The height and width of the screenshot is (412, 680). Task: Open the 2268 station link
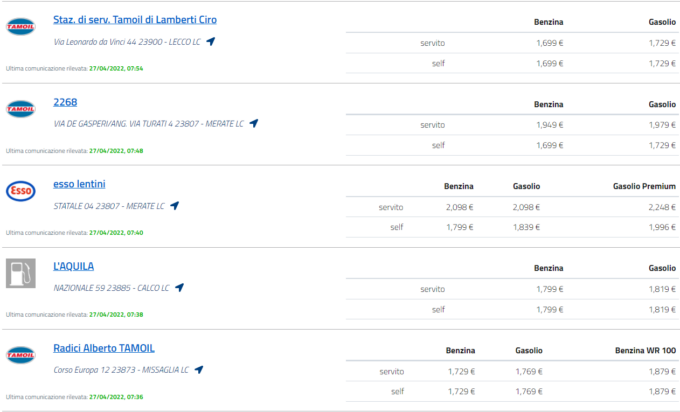click(65, 101)
